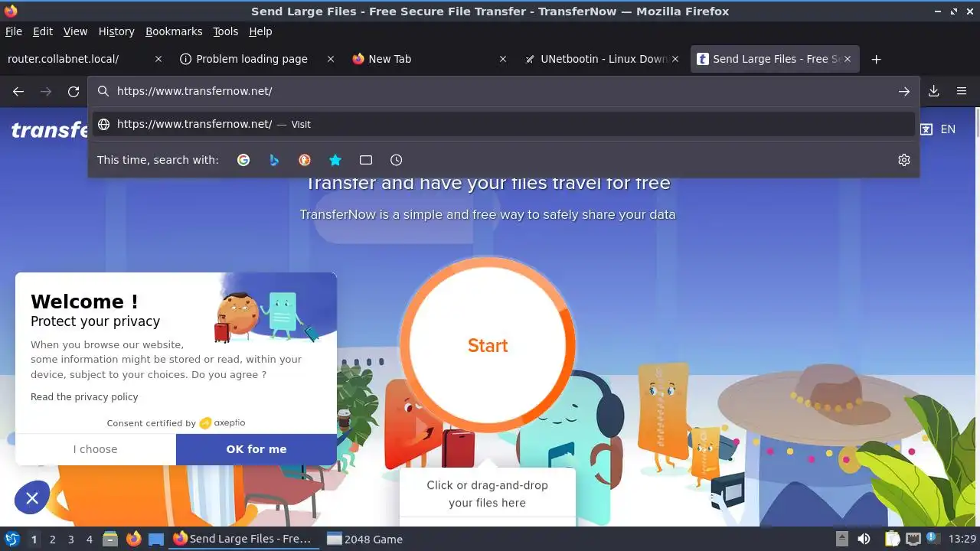Image resolution: width=980 pixels, height=551 pixels.
Task: Close the Problem loading page tab
Action: point(331,59)
